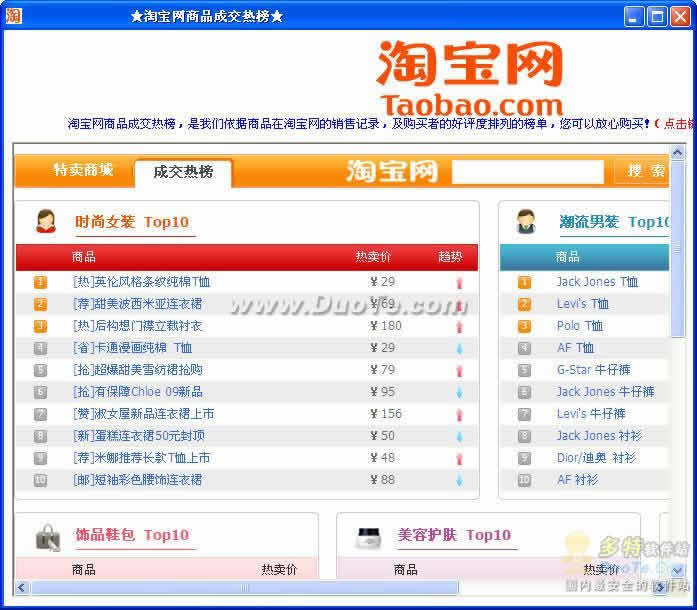Maximize the 淘宝网商品成交热榜 window
The image size is (697, 610).
(x=657, y=17)
